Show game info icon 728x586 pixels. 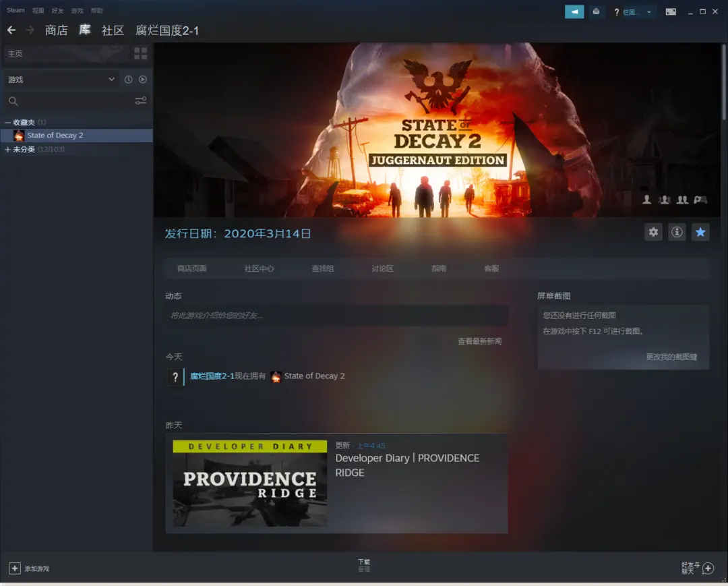(x=677, y=232)
